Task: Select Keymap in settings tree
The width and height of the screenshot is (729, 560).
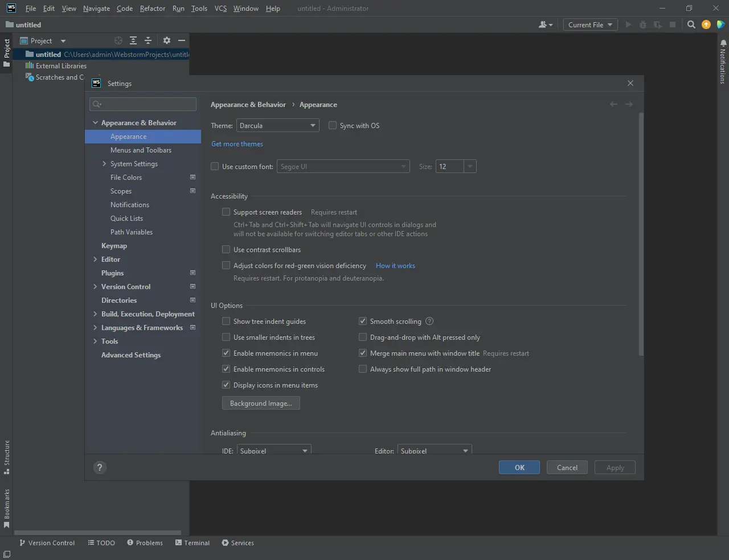Action: pyautogui.click(x=114, y=245)
